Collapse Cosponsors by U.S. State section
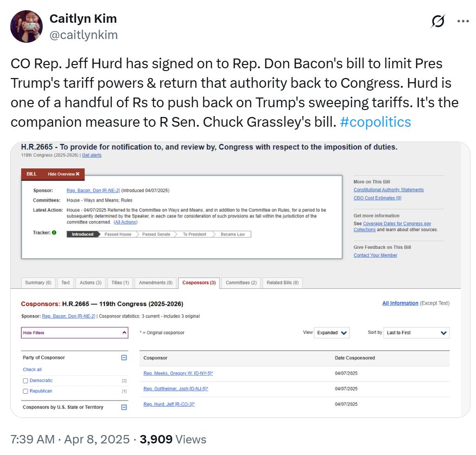This screenshot has width=476, height=455. 124,407
